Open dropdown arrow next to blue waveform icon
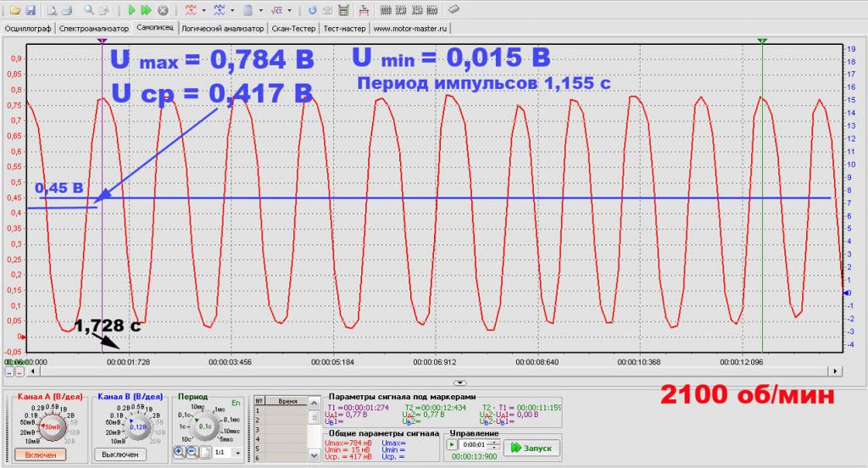The height and width of the screenshot is (468, 868). [x=233, y=11]
